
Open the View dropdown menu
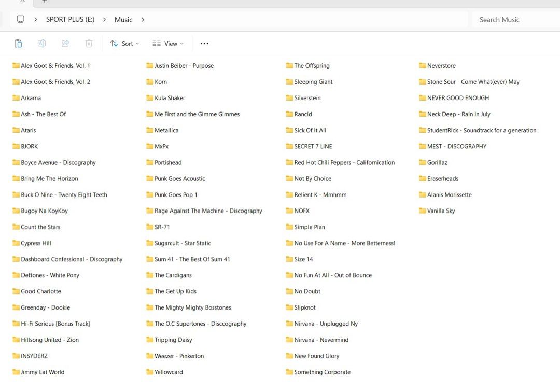point(168,44)
